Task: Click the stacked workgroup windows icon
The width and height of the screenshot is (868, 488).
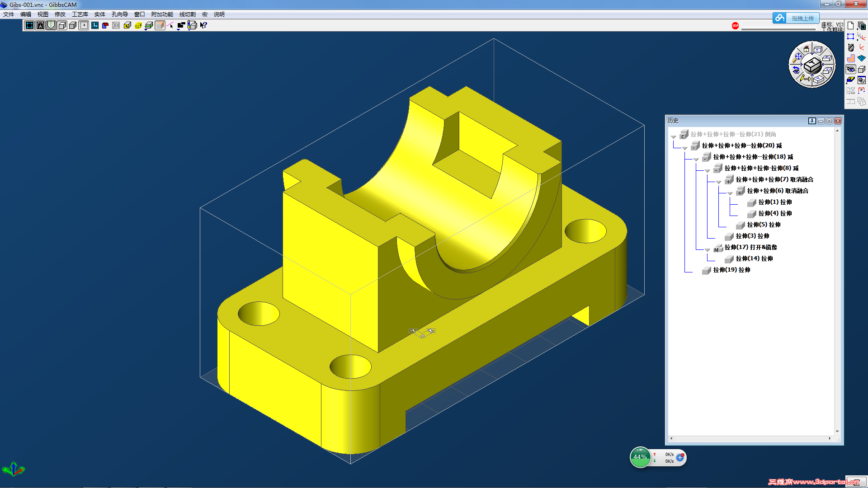Action: click(862, 26)
